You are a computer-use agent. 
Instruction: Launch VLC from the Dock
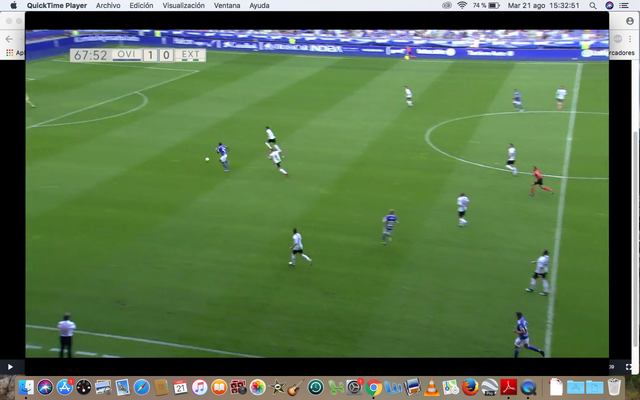pyautogui.click(x=431, y=387)
